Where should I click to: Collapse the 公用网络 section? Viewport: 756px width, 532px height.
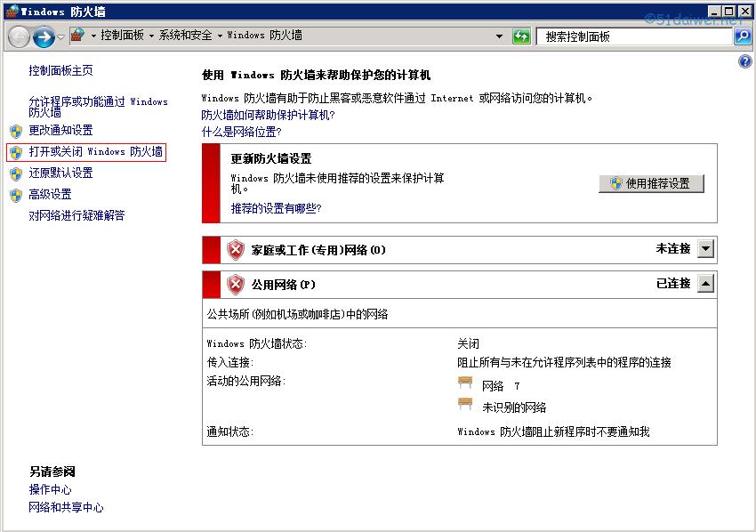click(x=704, y=284)
